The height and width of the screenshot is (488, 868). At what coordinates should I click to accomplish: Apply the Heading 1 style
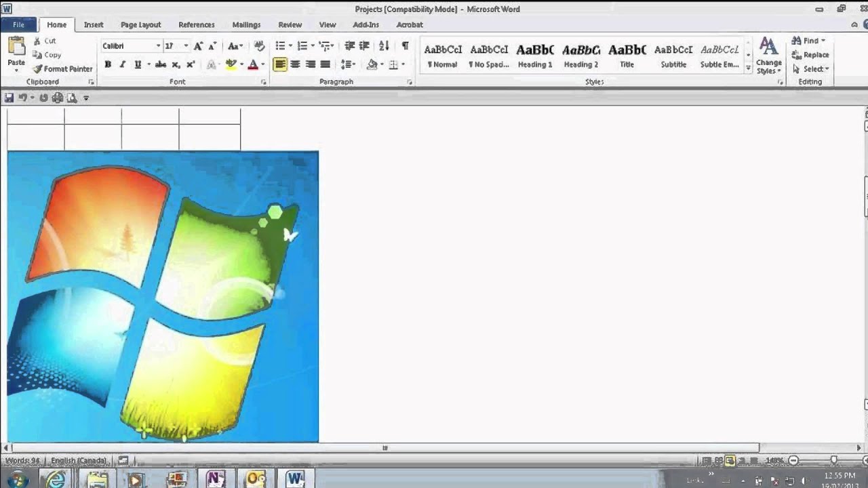[535, 56]
